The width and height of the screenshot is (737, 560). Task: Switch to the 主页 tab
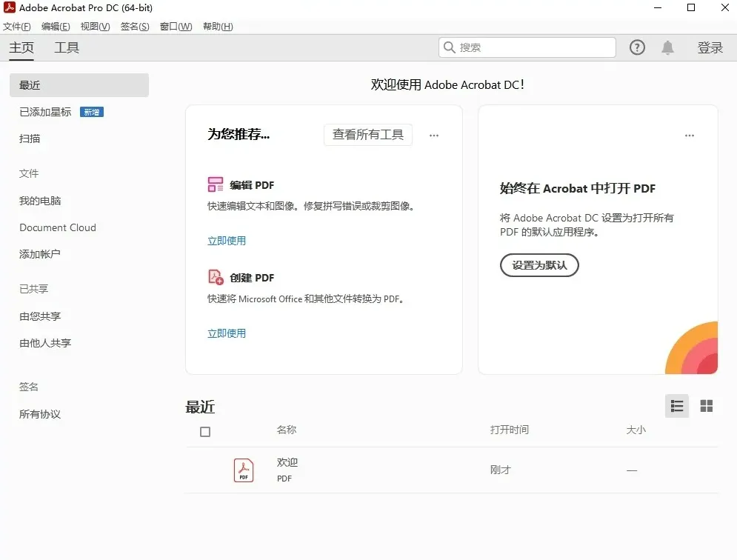[21, 47]
